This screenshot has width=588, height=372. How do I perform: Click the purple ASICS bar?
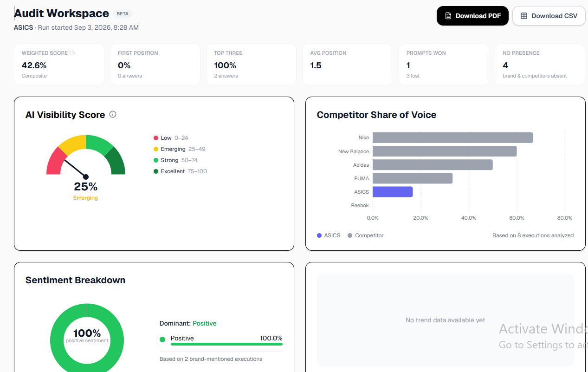(x=393, y=192)
